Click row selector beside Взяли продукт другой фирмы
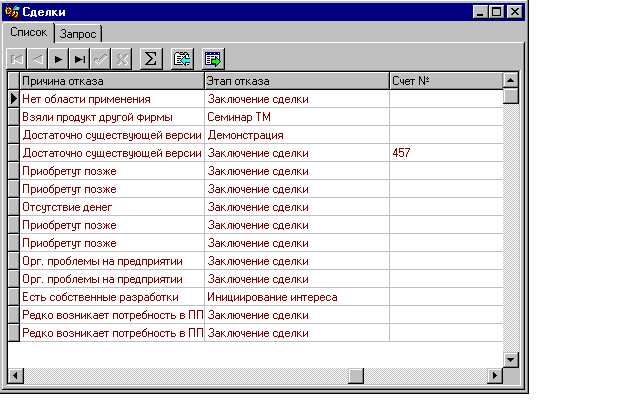This screenshot has width=628, height=419. (x=14, y=117)
